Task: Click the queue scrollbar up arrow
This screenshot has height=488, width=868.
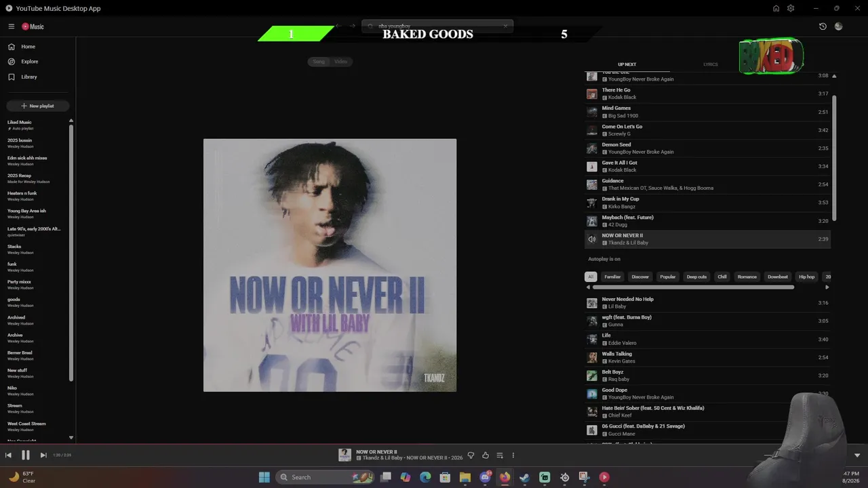Action: tap(834, 76)
